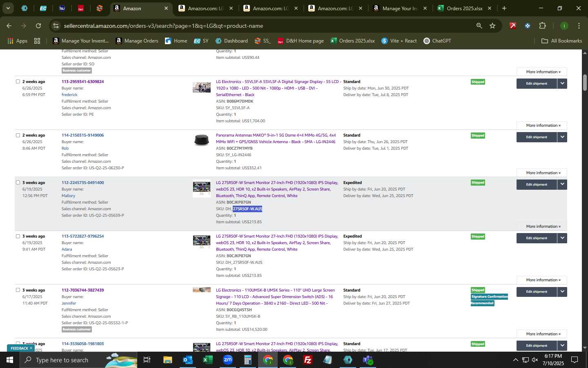Click the Panorama antenna product thumbnail
The image size is (588, 368).
click(202, 140)
